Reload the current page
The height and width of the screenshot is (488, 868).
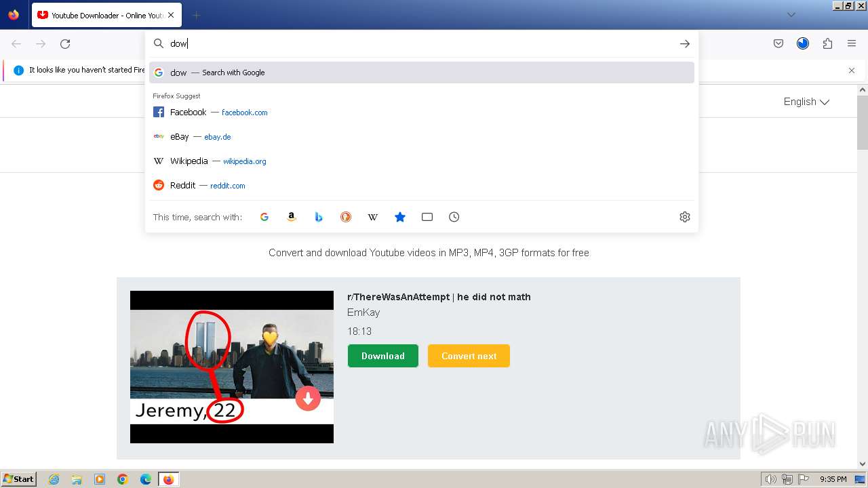click(65, 44)
